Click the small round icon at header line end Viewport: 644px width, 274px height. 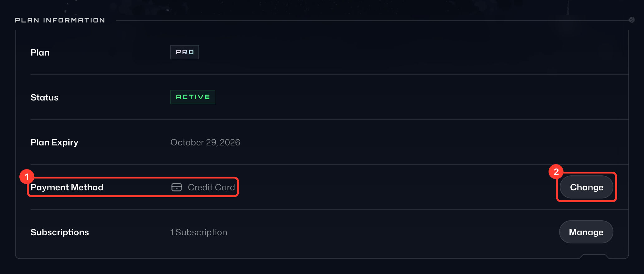[632, 20]
